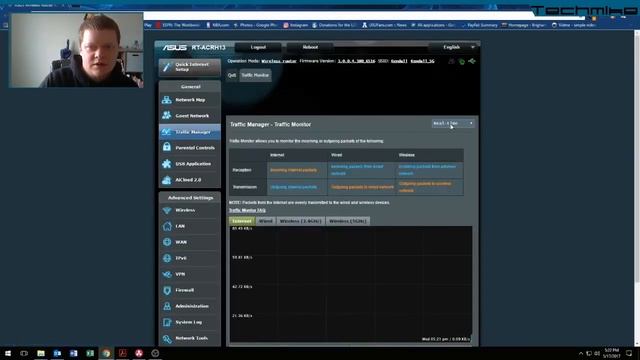
Task: Open Action Center notifications icon
Action: point(629,353)
